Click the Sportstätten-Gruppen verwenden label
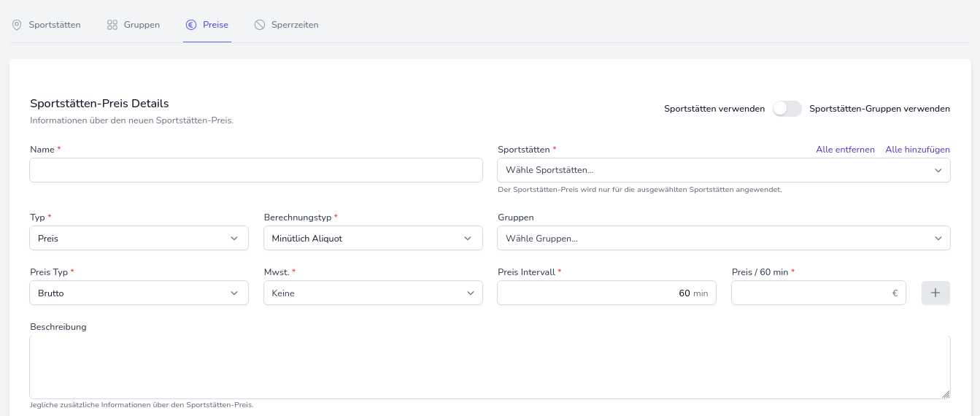 coord(879,109)
